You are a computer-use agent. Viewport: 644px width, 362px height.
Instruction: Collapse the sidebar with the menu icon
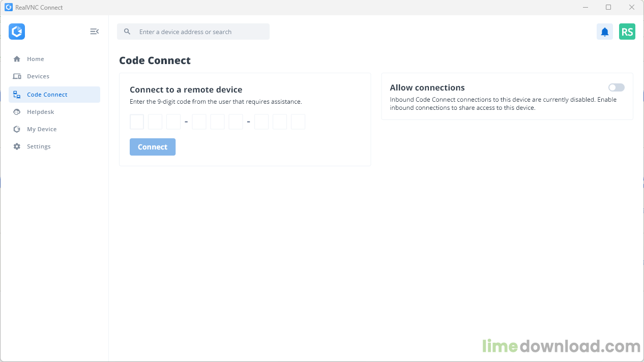click(94, 32)
